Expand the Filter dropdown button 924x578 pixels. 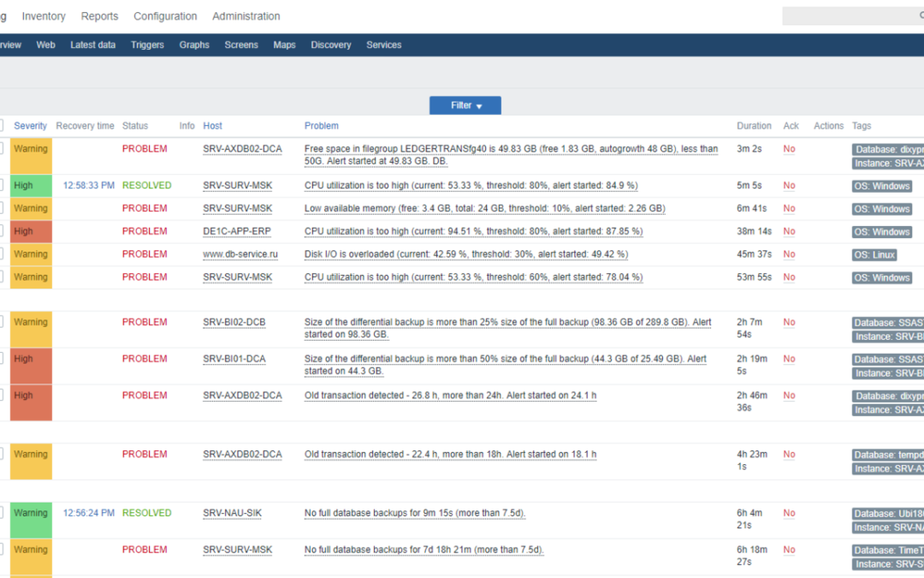[465, 105]
